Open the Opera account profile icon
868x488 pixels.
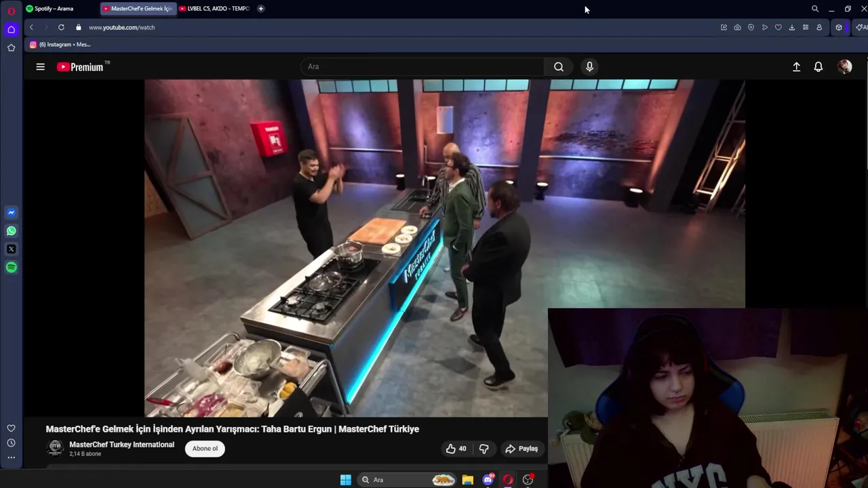[x=819, y=27]
